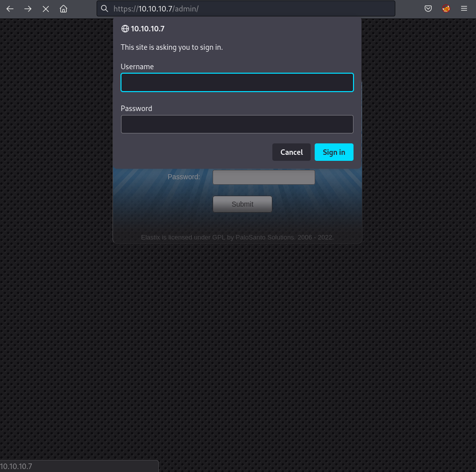476x472 pixels.
Task: Click the globe icon beside 10.10.10.7
Action: [125, 29]
